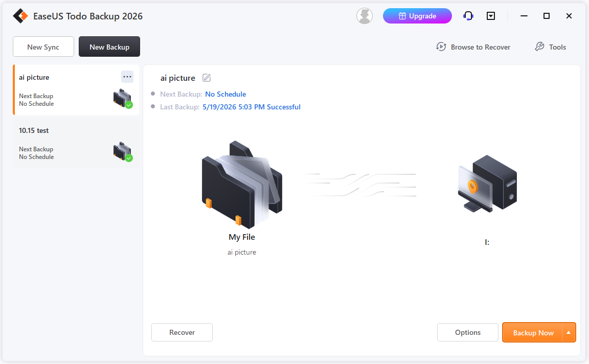Open the Tools menu
The height and width of the screenshot is (364, 589).
tap(550, 47)
